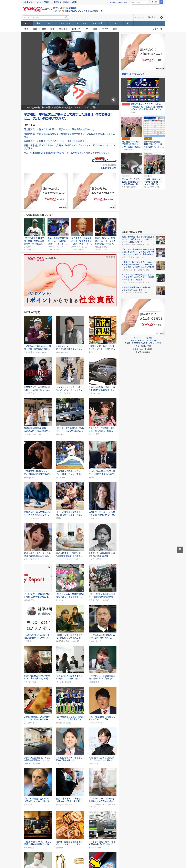Image resolution: width=186 pixels, height=868 pixels.
Task: Open the オリジナル tab
Action: [81, 24]
